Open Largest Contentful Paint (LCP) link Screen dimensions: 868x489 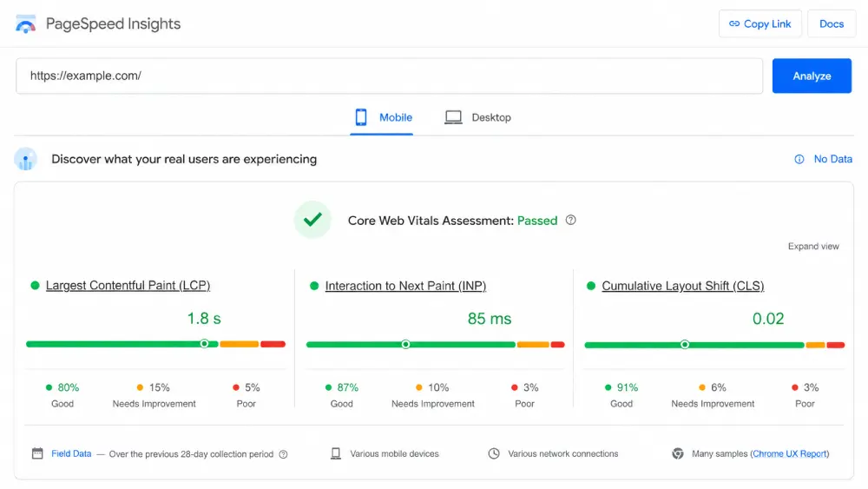128,285
